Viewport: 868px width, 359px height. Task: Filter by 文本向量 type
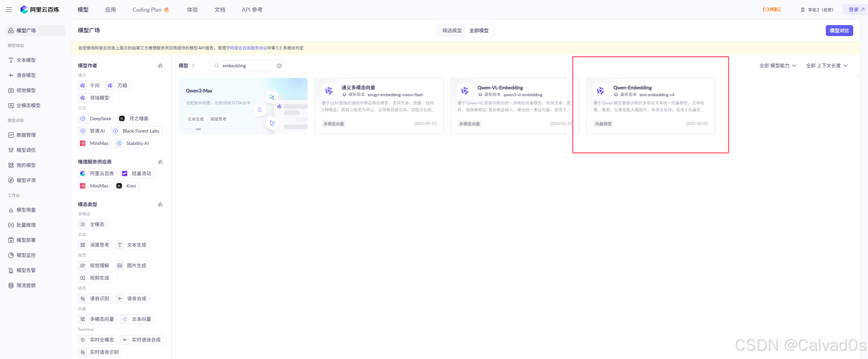137,319
